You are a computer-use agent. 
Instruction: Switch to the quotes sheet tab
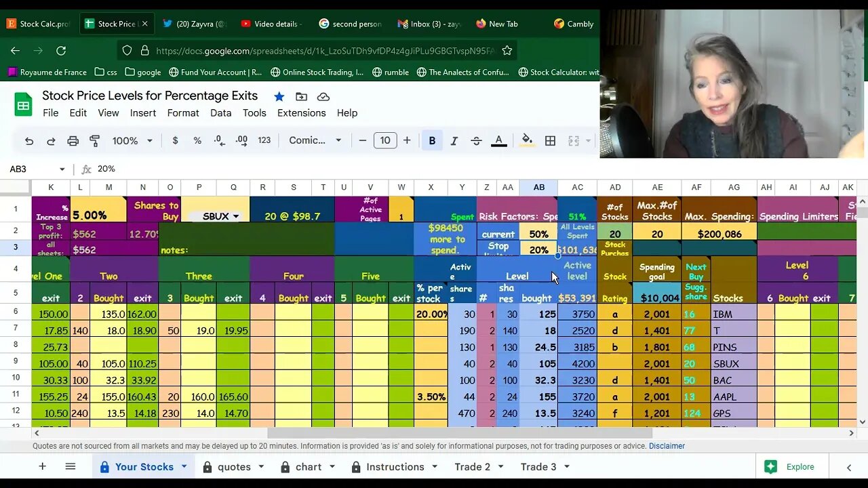click(234, 466)
